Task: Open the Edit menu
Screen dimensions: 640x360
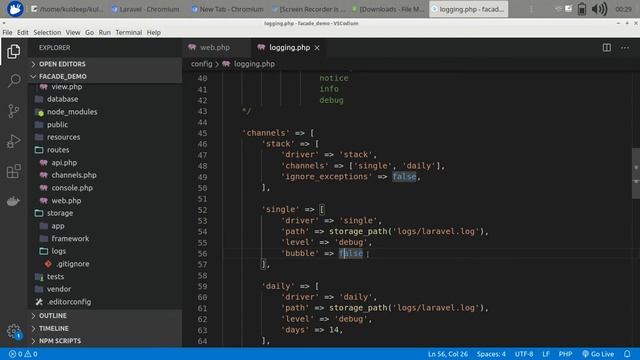Action: coord(23,32)
